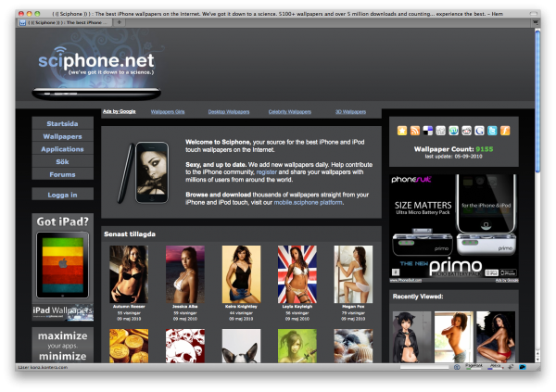Click the tools icon in status bar
Viewport: 556px width, 392px height.
point(511,367)
